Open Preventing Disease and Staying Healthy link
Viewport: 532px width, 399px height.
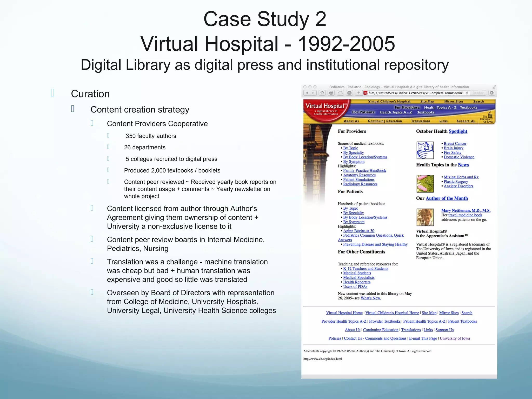pyautogui.click(x=375, y=244)
